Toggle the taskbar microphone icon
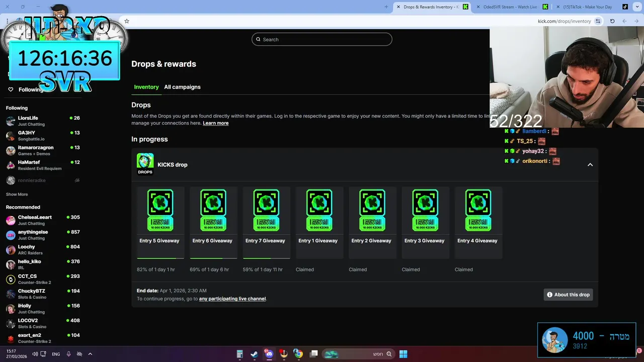Image resolution: width=644 pixels, height=362 pixels. [x=68, y=354]
